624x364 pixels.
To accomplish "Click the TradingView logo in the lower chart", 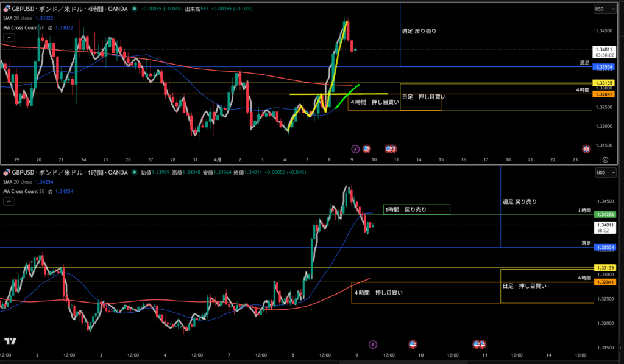I will point(10,341).
